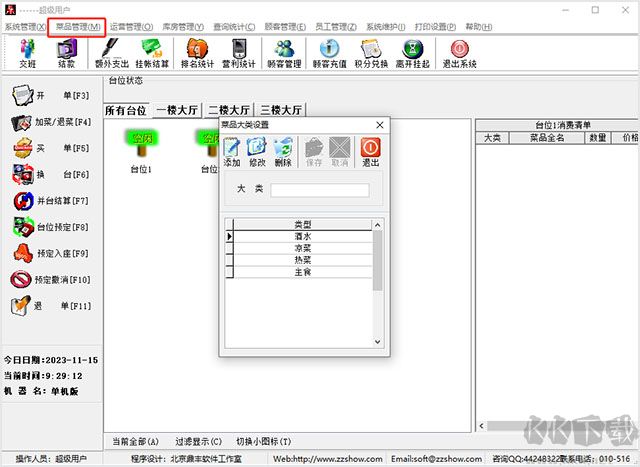Open the 帮助(H) menu
This screenshot has width=640, height=467.
click(479, 27)
